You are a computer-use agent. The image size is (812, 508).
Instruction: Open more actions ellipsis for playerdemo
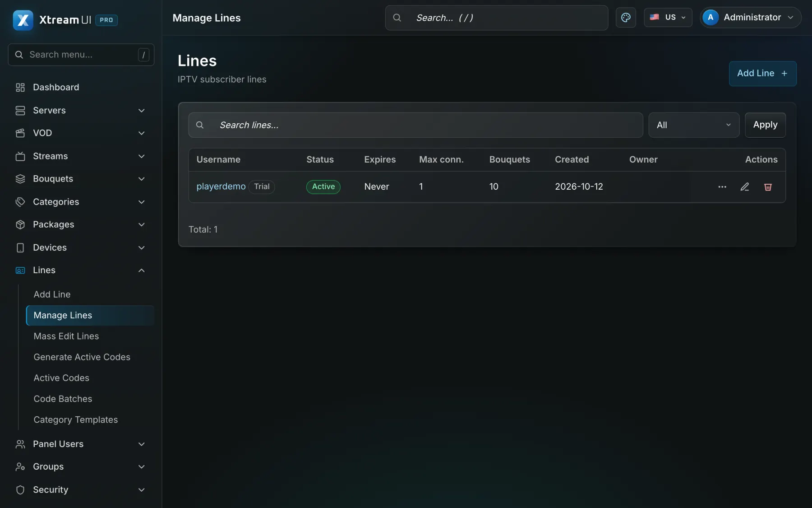[722, 187]
